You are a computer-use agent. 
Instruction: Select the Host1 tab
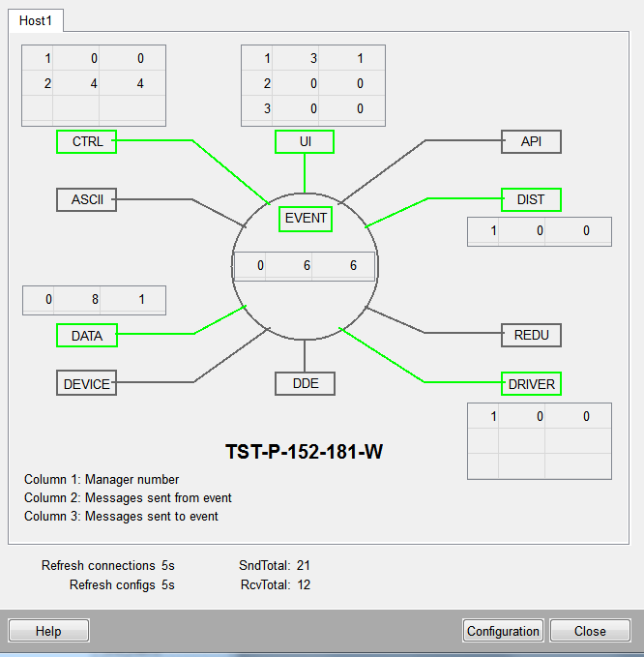coord(35,20)
